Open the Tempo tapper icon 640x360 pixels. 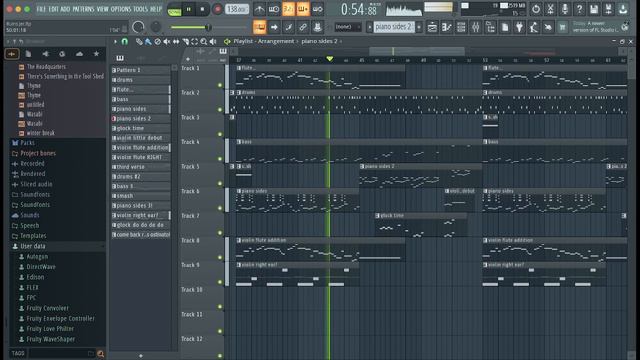(x=534, y=27)
